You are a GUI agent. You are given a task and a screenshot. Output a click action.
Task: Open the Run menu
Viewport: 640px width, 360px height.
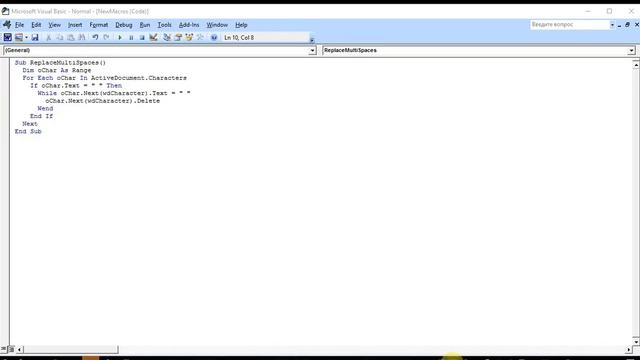[145, 25]
